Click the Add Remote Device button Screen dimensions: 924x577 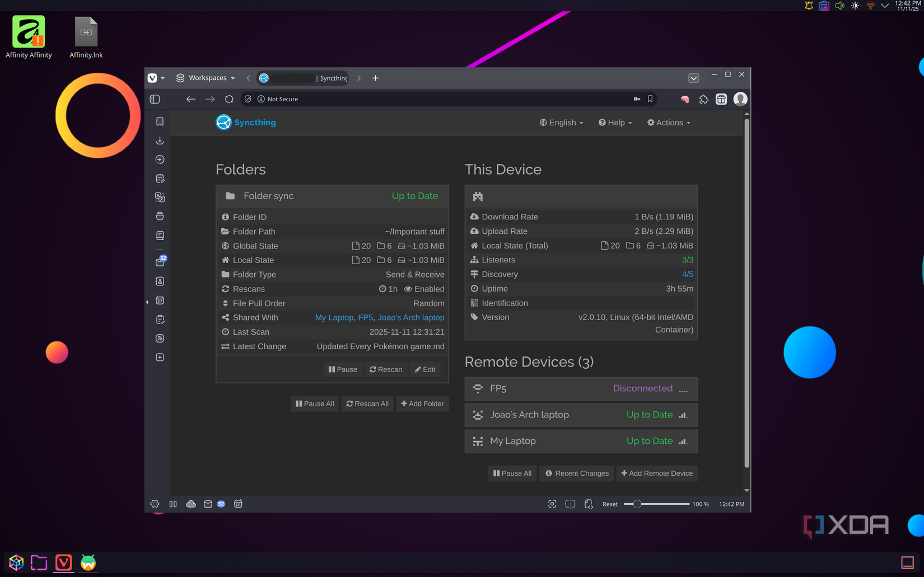point(657,473)
